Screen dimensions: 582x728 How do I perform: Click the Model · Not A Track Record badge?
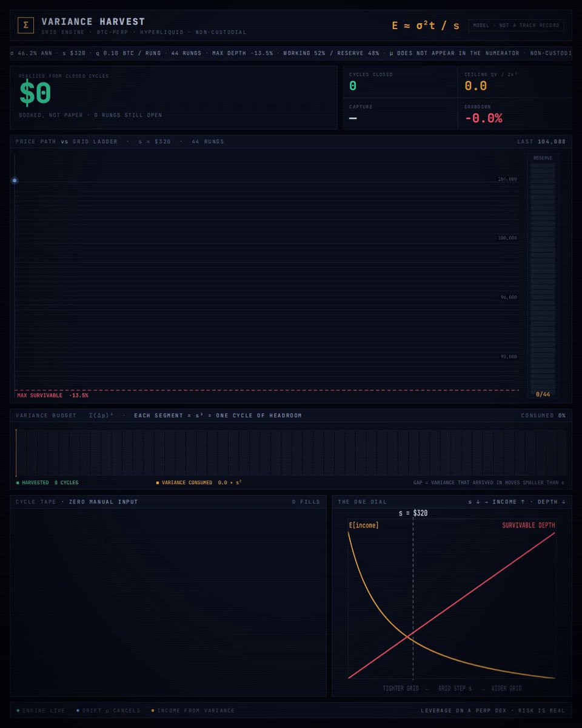[x=516, y=25]
